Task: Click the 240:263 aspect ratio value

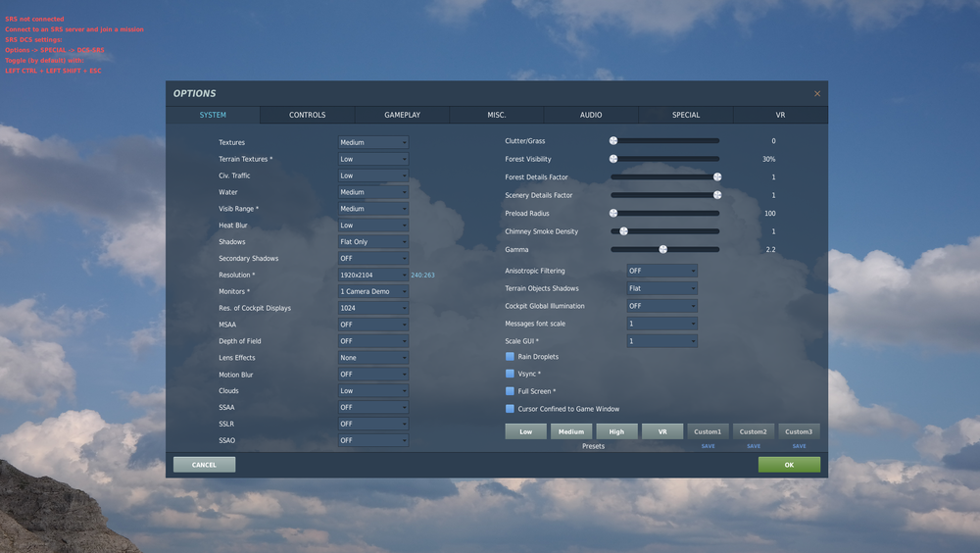Action: 422,276
